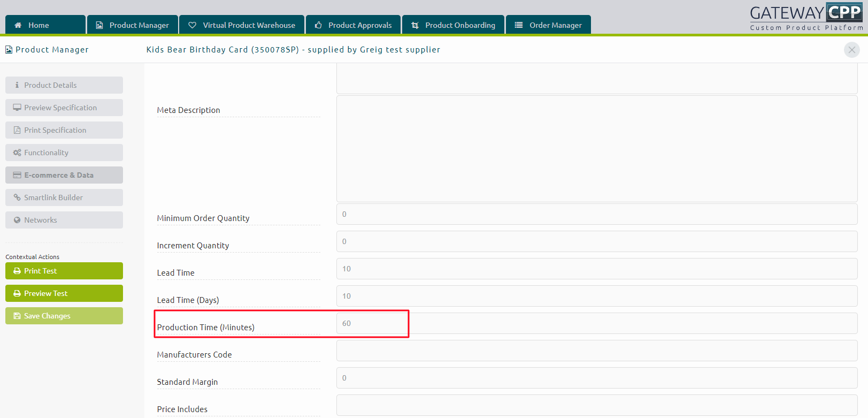Run the Print Test action
Screen dimensions: 868x418
coord(64,271)
